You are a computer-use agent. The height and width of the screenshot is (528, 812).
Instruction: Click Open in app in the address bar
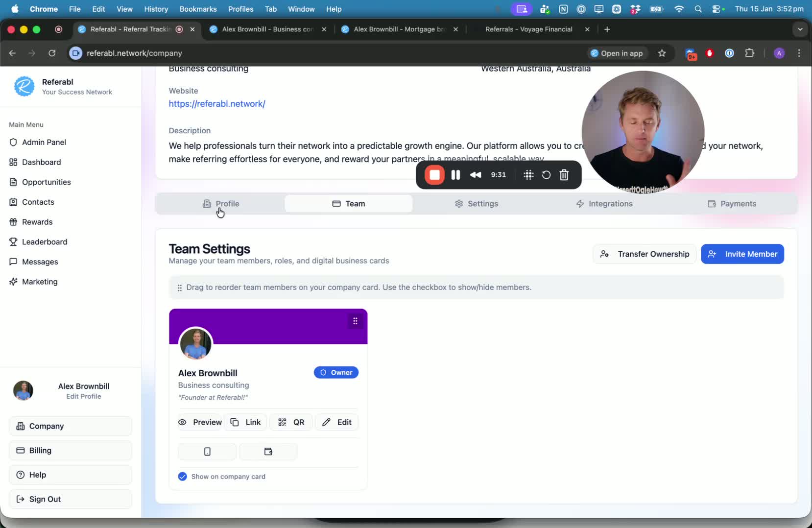coord(617,53)
